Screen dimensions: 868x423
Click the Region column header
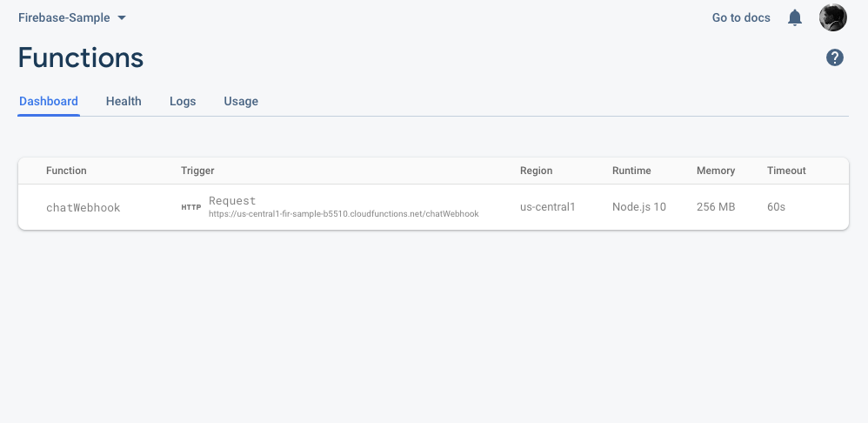coord(536,171)
